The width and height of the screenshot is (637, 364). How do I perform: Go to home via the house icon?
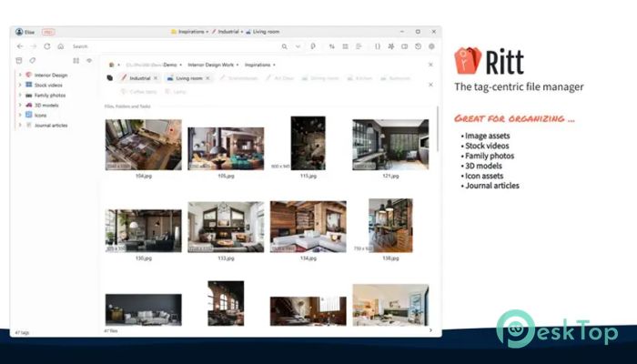(x=60, y=45)
